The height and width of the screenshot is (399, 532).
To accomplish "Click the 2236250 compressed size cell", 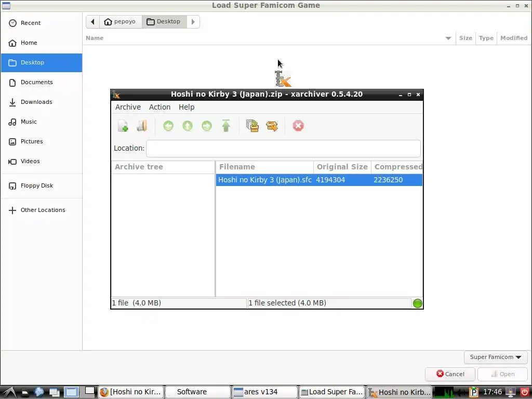I will (x=388, y=180).
